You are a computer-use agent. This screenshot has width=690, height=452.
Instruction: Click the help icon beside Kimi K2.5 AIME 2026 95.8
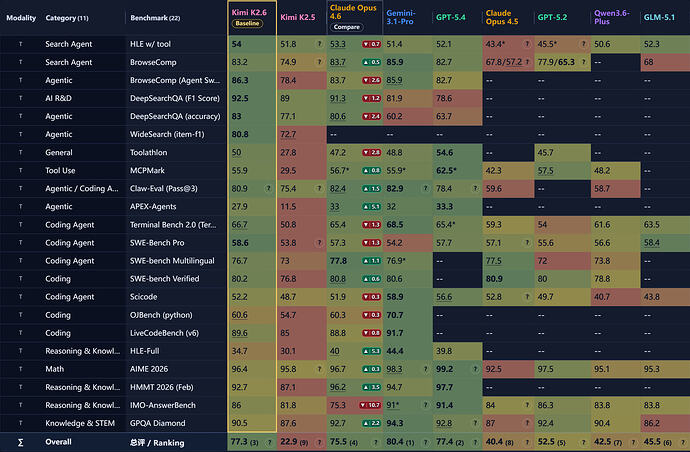320,369
